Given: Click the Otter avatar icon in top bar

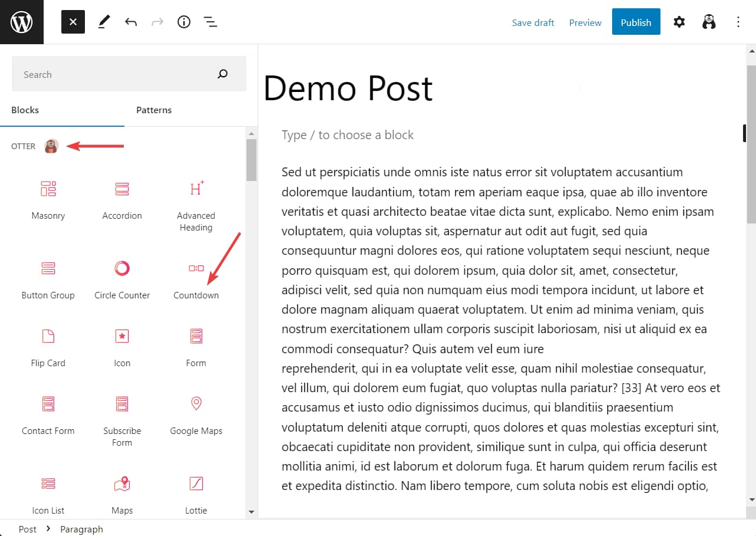Looking at the screenshot, I should pos(709,22).
